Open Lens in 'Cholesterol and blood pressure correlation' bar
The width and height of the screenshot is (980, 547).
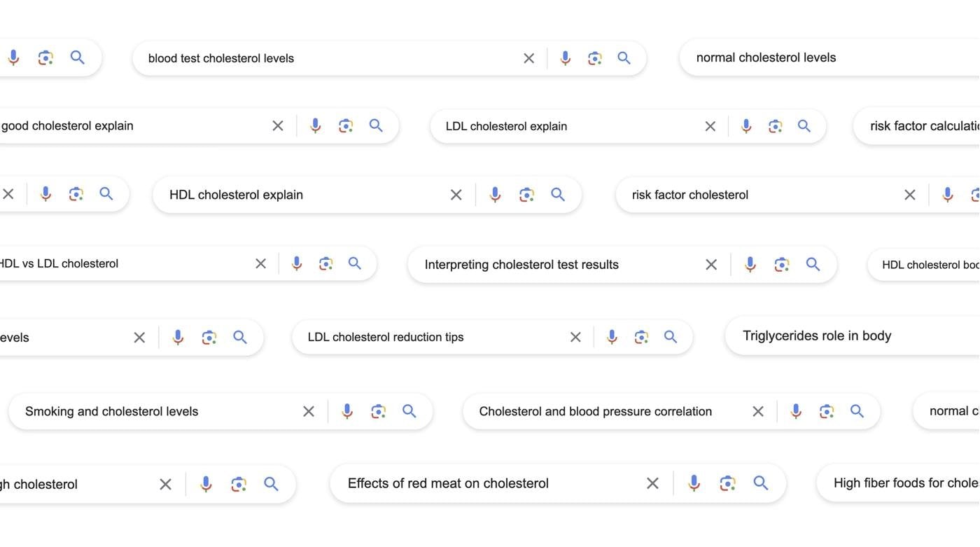827,411
